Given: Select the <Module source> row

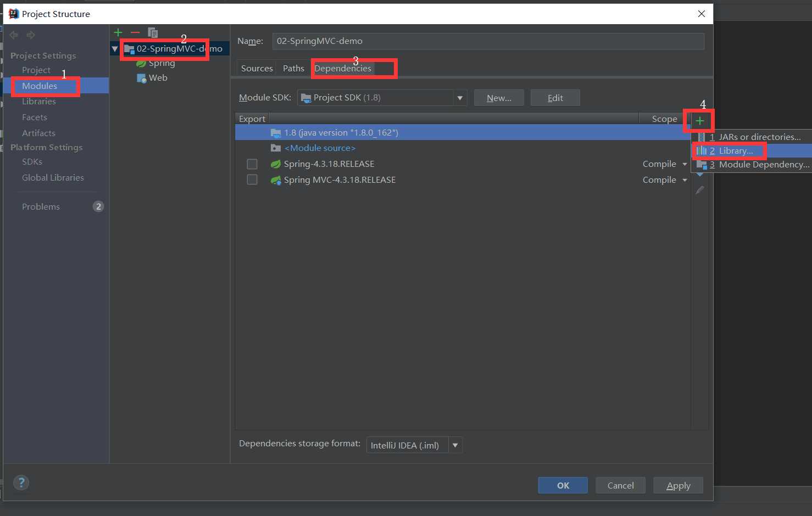Looking at the screenshot, I should pyautogui.click(x=463, y=148).
